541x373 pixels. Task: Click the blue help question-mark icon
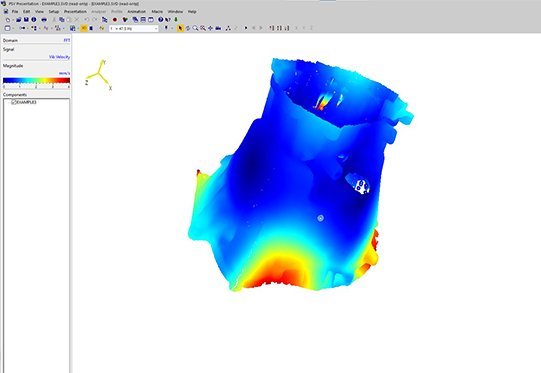point(160,20)
